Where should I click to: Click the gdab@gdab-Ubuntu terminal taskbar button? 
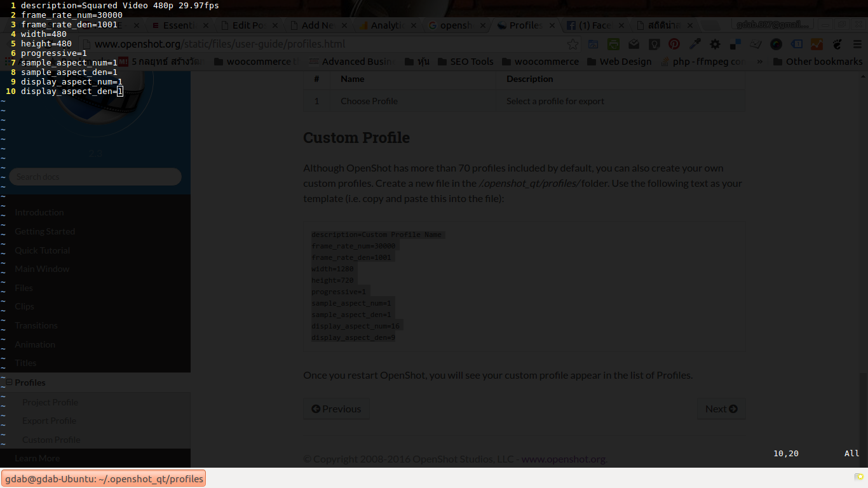(x=104, y=478)
